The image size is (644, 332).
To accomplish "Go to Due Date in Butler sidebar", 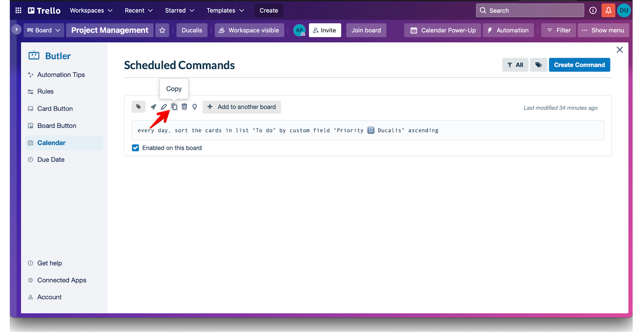I will 51,160.
